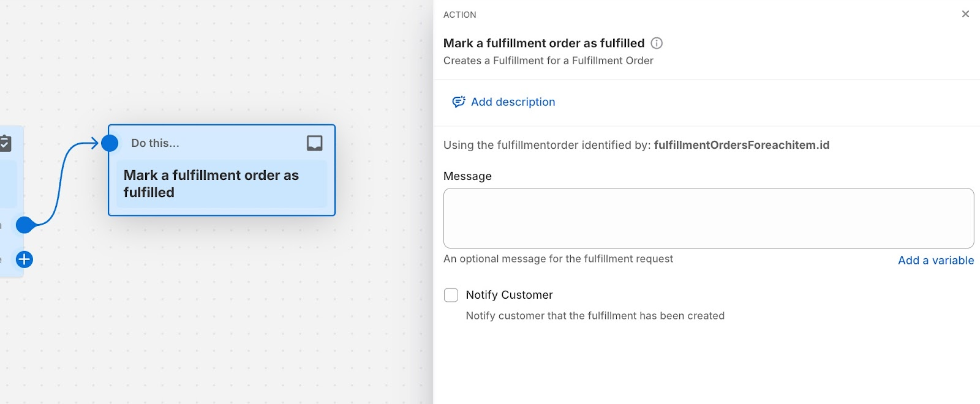The width and height of the screenshot is (980, 404).
Task: Click the blue output dot on the left node
Action: (24, 225)
